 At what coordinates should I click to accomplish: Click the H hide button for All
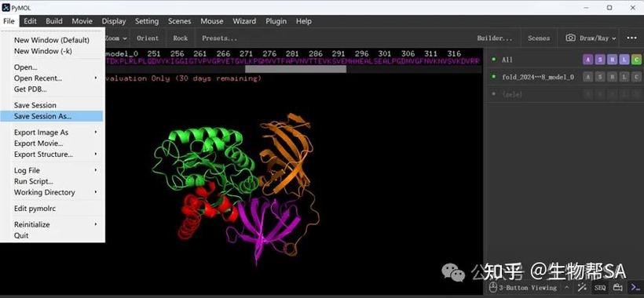[x=612, y=60]
